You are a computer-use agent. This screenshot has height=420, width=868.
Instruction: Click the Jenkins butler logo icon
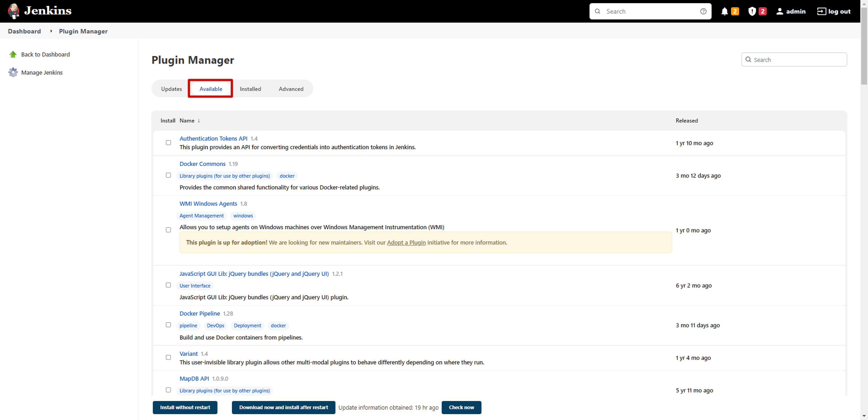(x=14, y=11)
